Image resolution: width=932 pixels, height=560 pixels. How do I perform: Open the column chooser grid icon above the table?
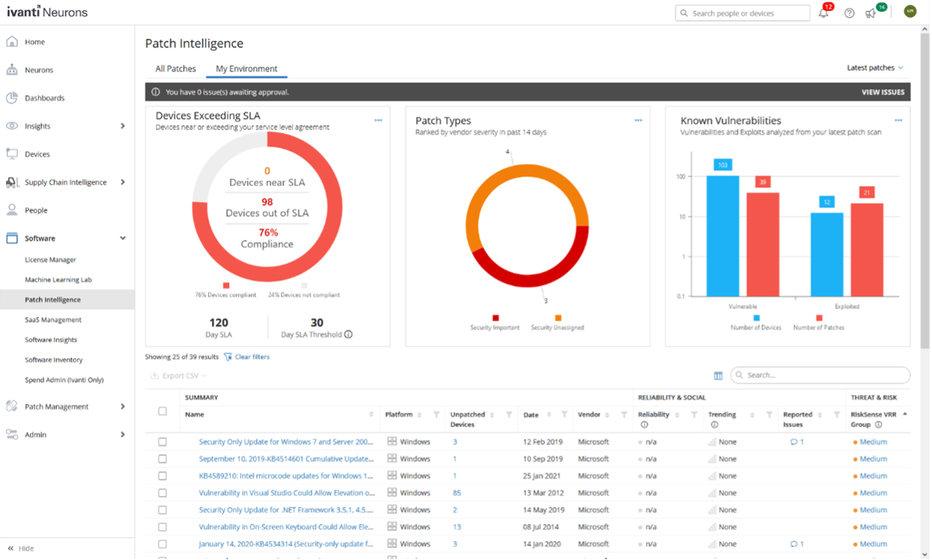pos(718,375)
